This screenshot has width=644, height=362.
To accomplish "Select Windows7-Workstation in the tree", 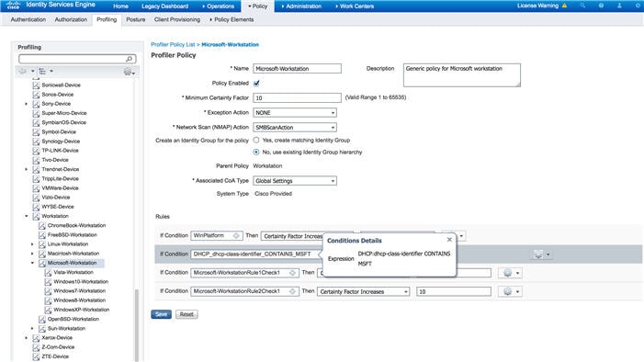I will (79, 291).
